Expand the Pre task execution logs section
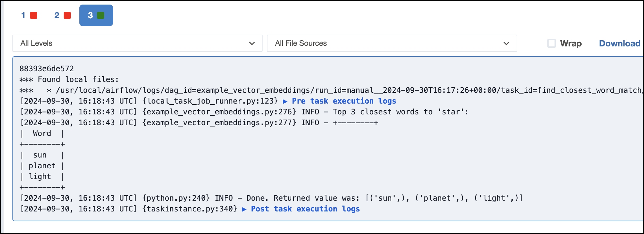Screen dimensions: 644x234 [x=344, y=101]
